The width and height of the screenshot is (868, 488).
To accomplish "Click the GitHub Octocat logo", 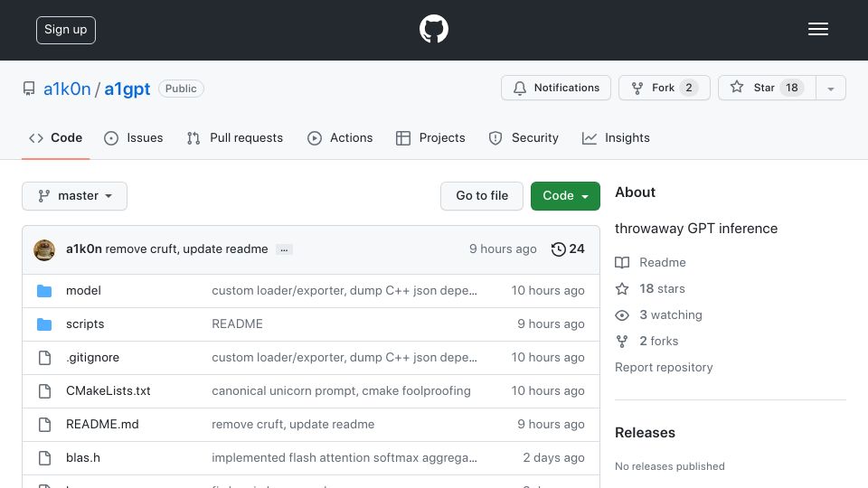I will (x=433, y=29).
